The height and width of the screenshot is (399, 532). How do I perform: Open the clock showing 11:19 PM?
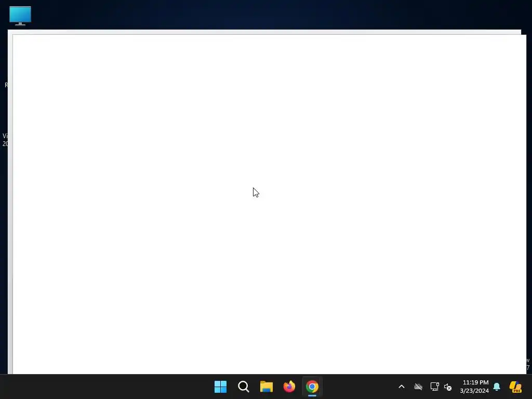(474, 387)
